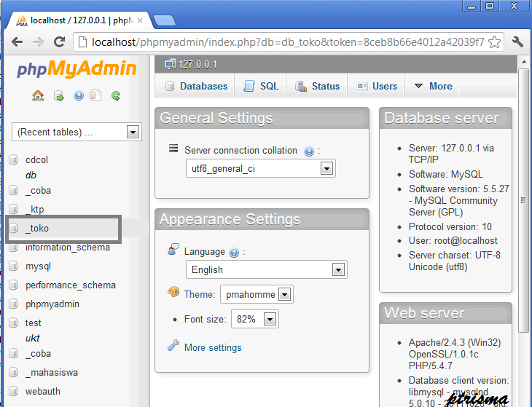Switch to the Status tab
Viewport: 532px width, 407px height.
point(317,86)
